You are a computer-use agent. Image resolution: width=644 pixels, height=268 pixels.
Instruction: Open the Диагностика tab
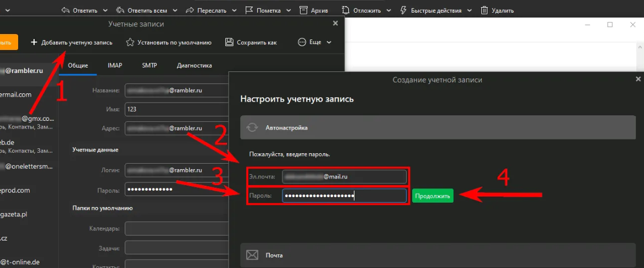[194, 65]
